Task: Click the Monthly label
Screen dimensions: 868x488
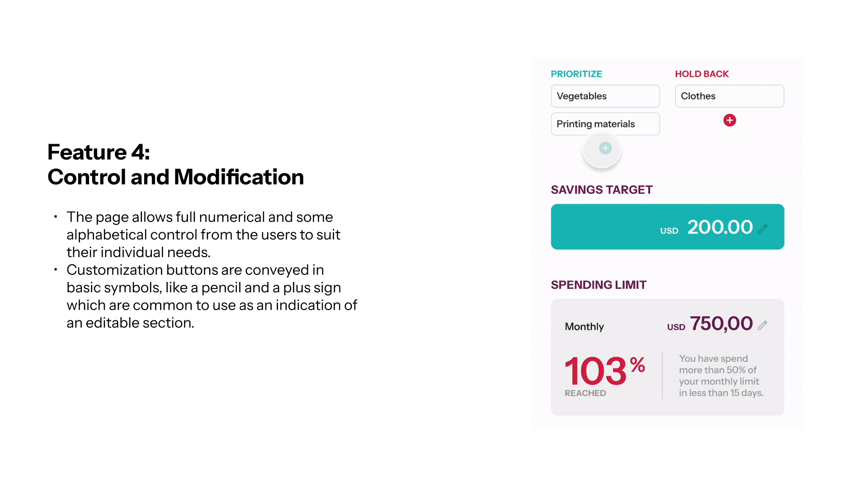Action: (584, 327)
